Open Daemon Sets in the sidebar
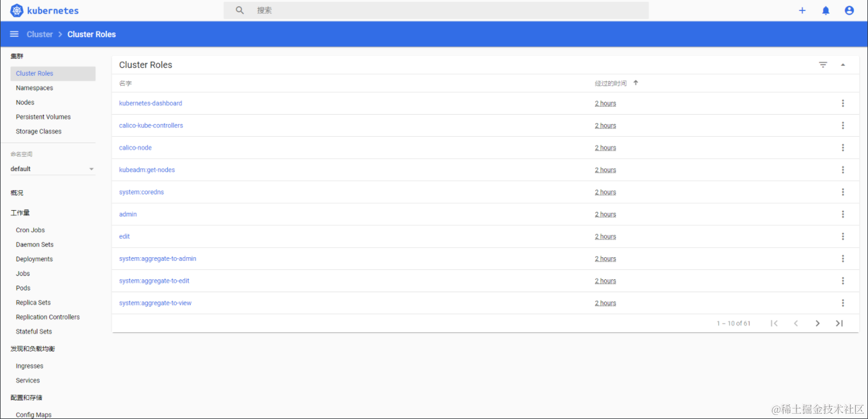Image resolution: width=868 pixels, height=419 pixels. pyautogui.click(x=34, y=244)
